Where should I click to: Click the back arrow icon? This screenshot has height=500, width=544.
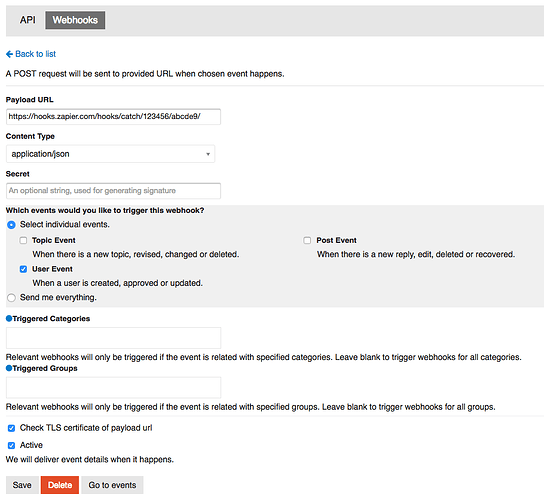coord(9,54)
